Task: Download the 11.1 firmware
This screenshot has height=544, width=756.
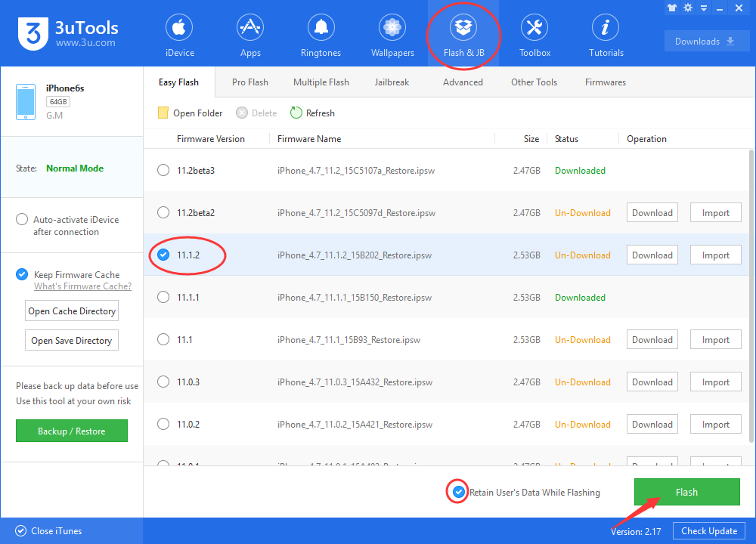Action: click(x=652, y=340)
